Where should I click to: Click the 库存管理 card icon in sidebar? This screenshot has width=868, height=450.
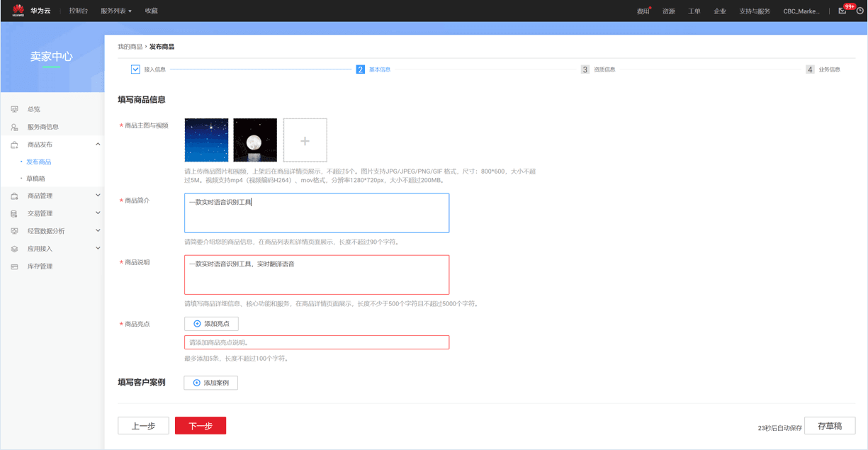click(14, 266)
